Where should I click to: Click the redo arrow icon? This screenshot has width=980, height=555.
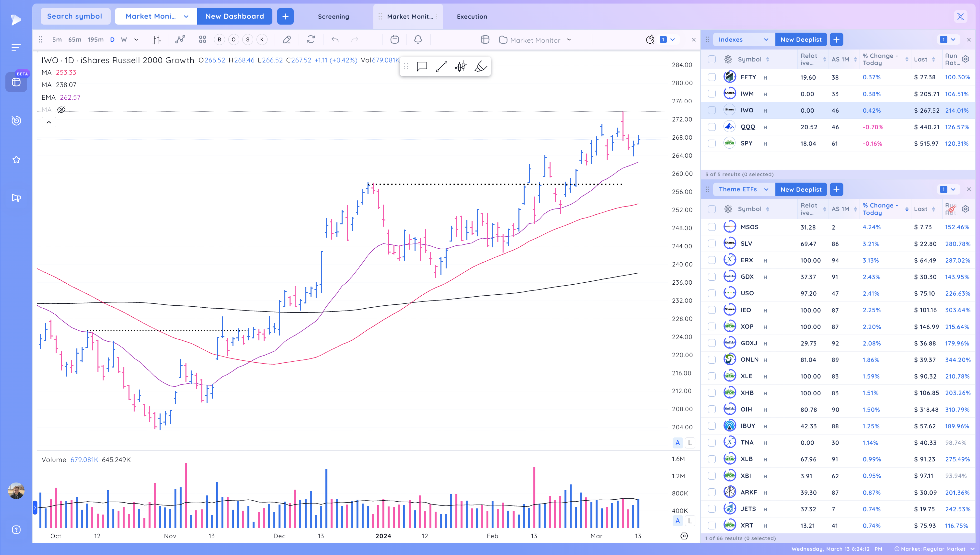(355, 40)
